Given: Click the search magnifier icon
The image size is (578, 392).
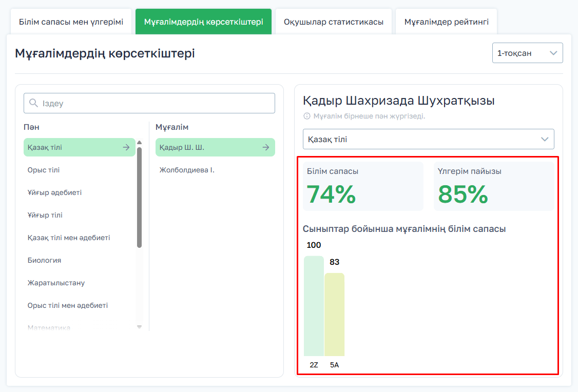Looking at the screenshot, I should point(34,103).
